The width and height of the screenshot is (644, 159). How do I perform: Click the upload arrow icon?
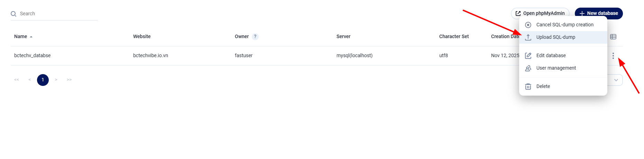[528, 37]
